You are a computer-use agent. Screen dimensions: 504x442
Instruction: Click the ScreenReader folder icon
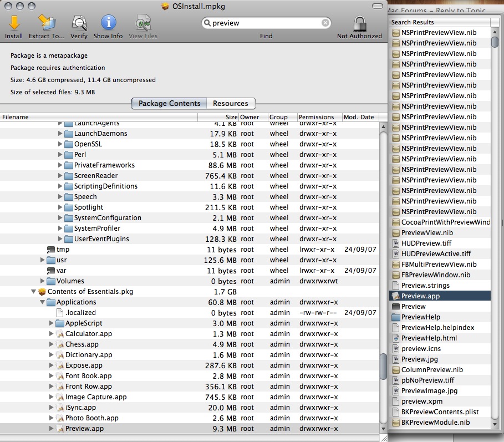(x=68, y=176)
